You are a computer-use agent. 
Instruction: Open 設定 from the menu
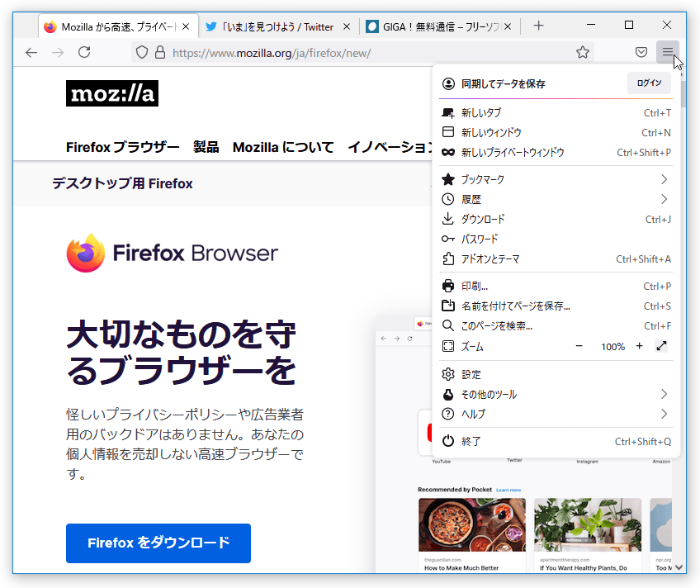(556, 375)
